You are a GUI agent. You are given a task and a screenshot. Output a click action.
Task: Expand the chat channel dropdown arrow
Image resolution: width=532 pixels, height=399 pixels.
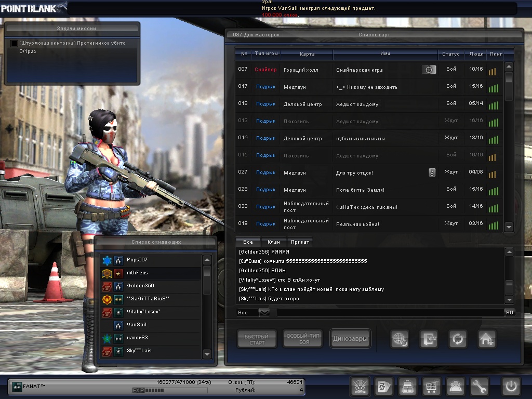[x=264, y=312]
